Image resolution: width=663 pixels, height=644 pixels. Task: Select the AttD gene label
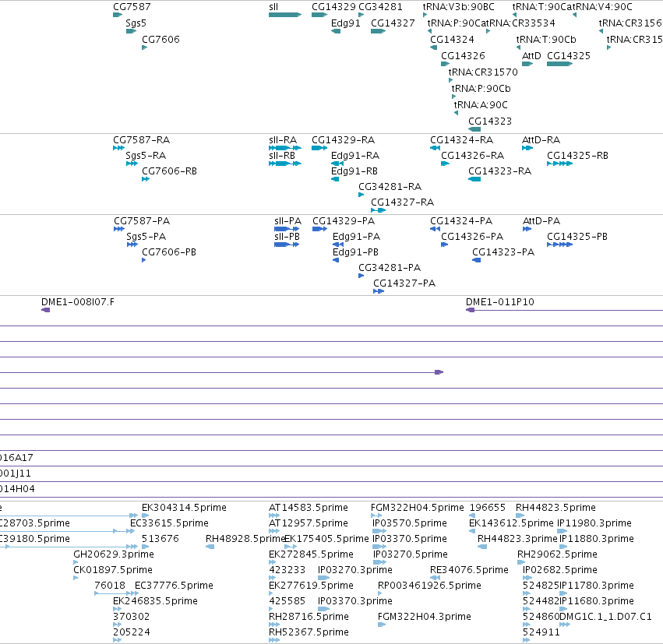click(x=531, y=56)
